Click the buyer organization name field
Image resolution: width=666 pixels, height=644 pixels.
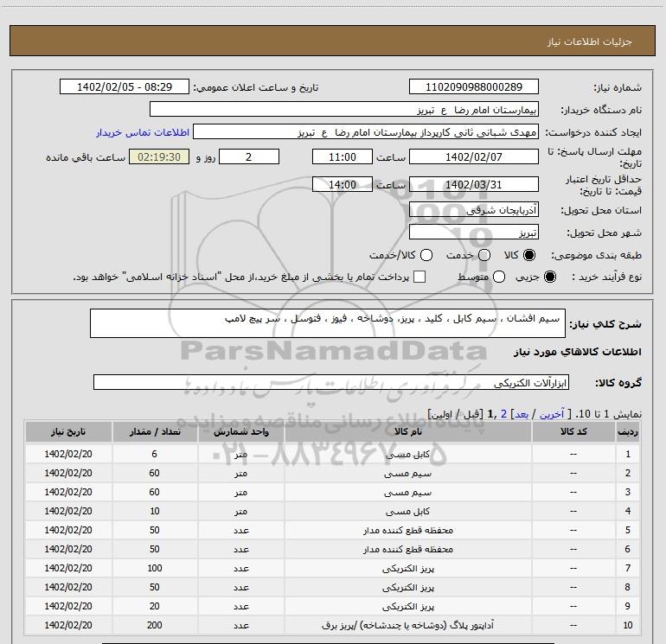344,109
